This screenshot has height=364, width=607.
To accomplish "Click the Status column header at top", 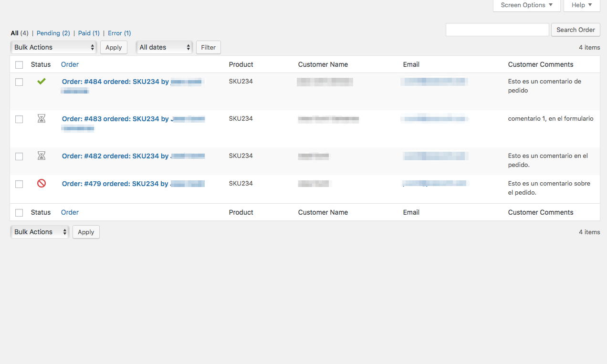I will tap(41, 64).
